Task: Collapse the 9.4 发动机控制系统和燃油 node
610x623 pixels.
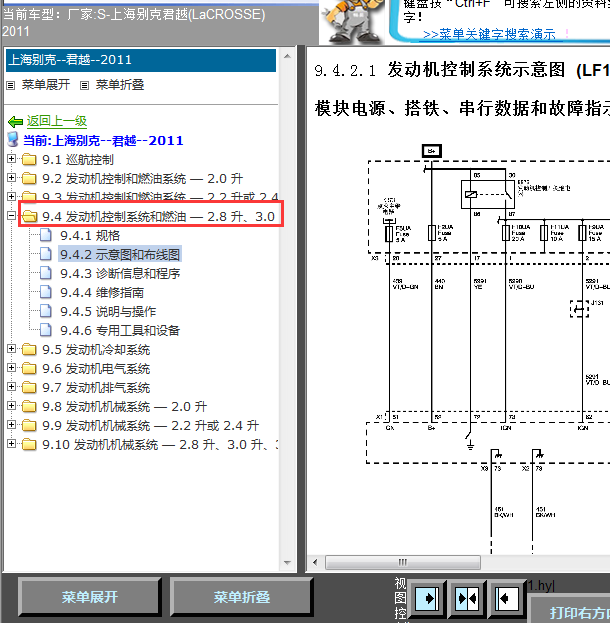Action: pos(12,216)
